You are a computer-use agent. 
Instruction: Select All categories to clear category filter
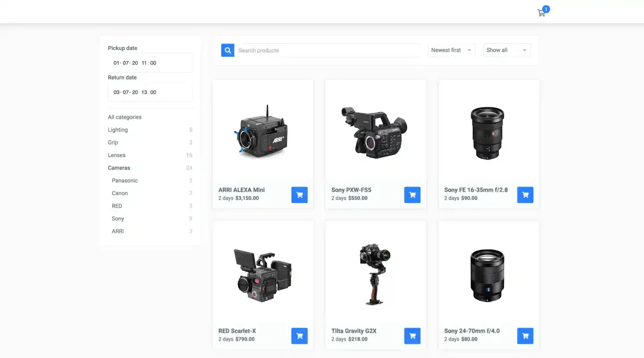(124, 117)
